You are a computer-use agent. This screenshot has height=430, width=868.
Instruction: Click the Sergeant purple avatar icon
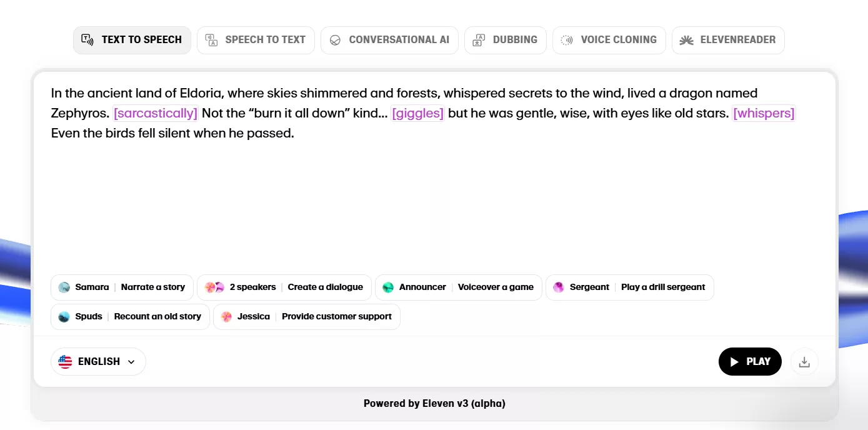(559, 287)
